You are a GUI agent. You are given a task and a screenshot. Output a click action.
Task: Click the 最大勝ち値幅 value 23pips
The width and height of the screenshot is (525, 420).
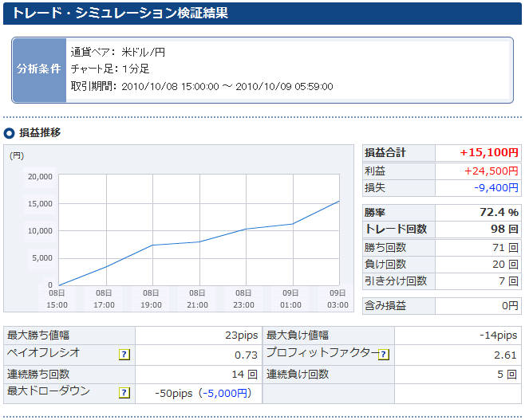point(237,336)
